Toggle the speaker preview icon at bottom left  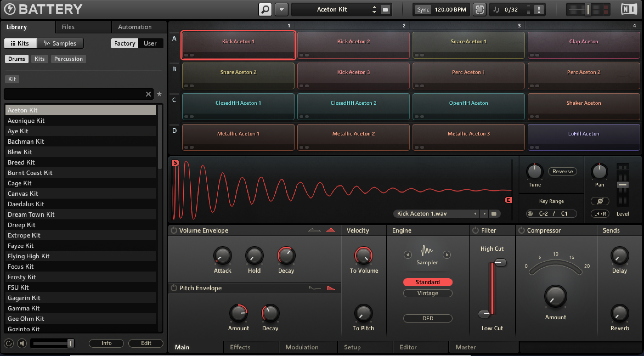tap(22, 343)
